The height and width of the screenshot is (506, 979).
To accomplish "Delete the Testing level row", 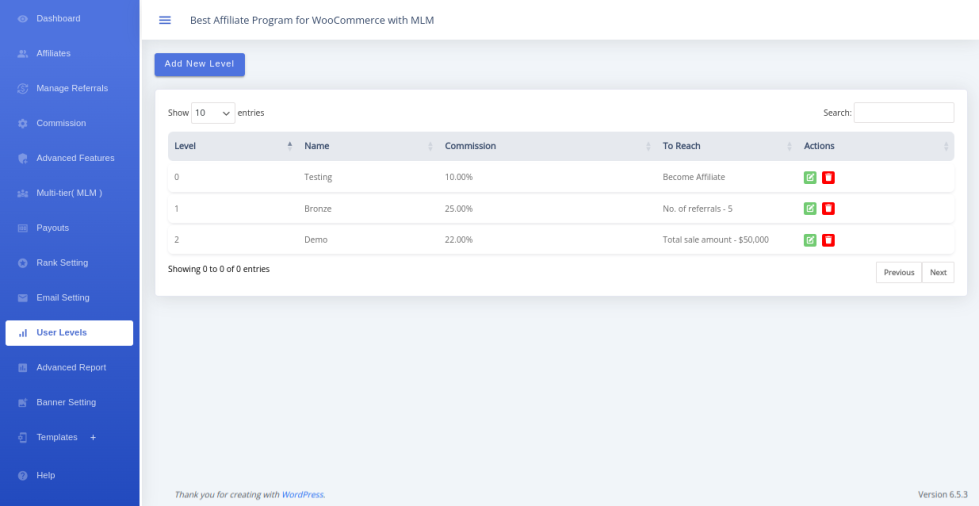I will (829, 177).
